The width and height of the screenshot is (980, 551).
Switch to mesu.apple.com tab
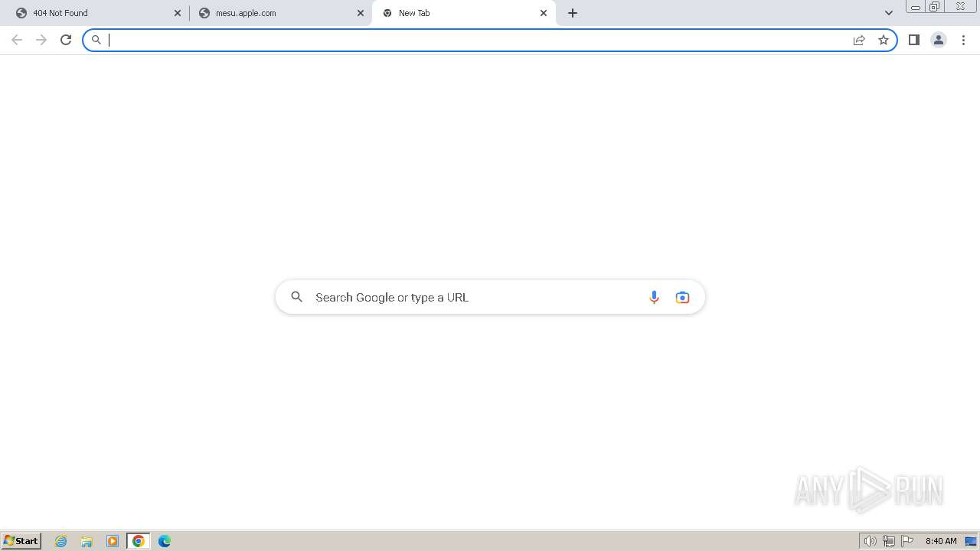(x=279, y=13)
